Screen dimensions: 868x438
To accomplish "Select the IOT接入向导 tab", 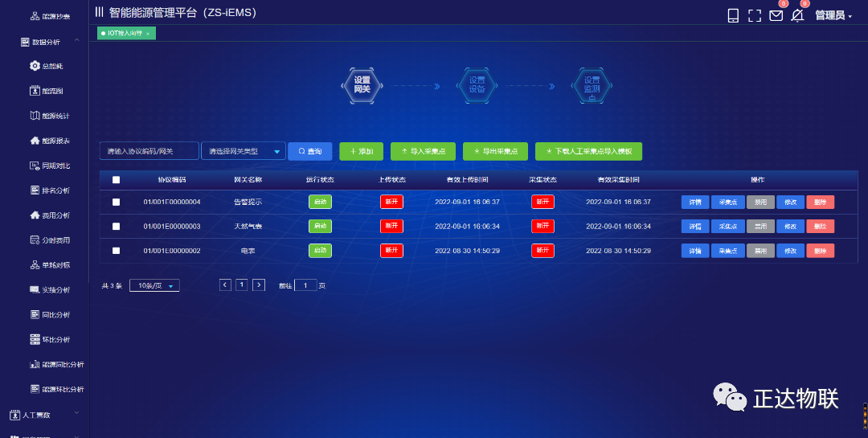I will coord(125,33).
